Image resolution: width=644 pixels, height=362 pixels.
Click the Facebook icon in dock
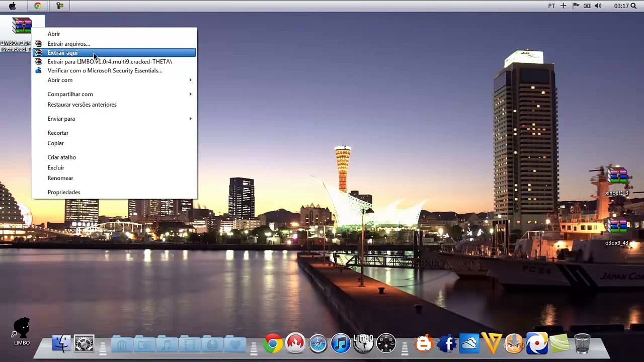447,344
